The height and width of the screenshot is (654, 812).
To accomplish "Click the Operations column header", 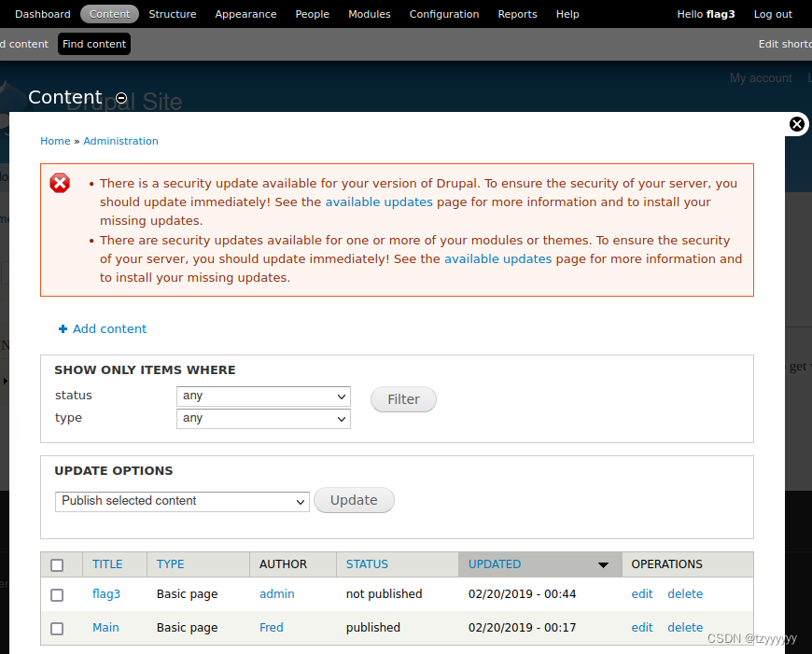I will (x=667, y=564).
